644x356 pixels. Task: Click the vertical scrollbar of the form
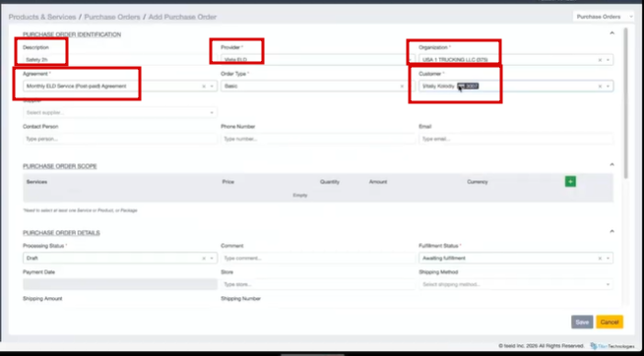point(625,102)
